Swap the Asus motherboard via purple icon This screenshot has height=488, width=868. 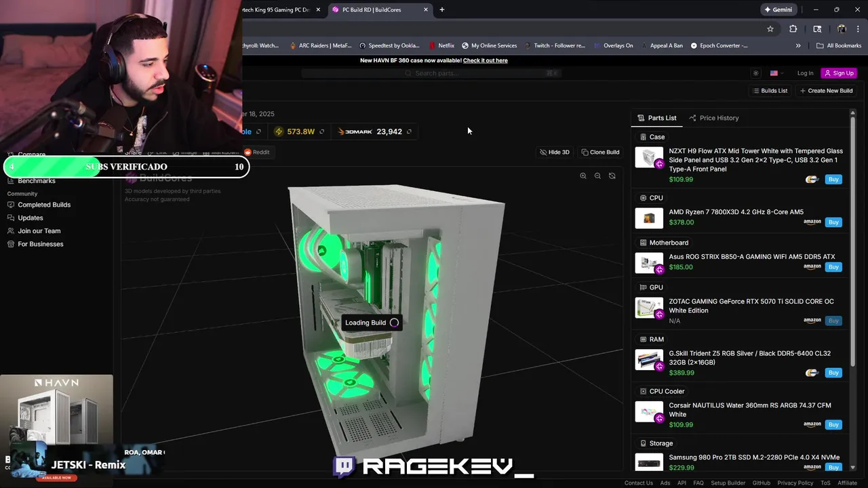click(659, 270)
